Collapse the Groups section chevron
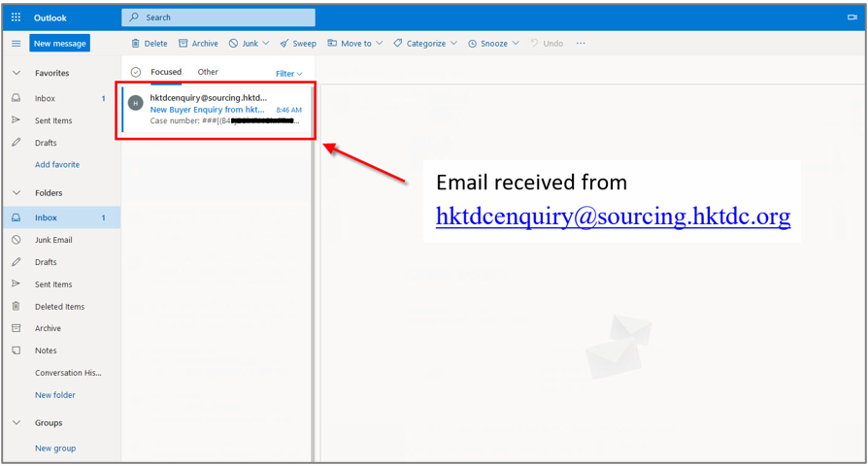 coord(17,422)
